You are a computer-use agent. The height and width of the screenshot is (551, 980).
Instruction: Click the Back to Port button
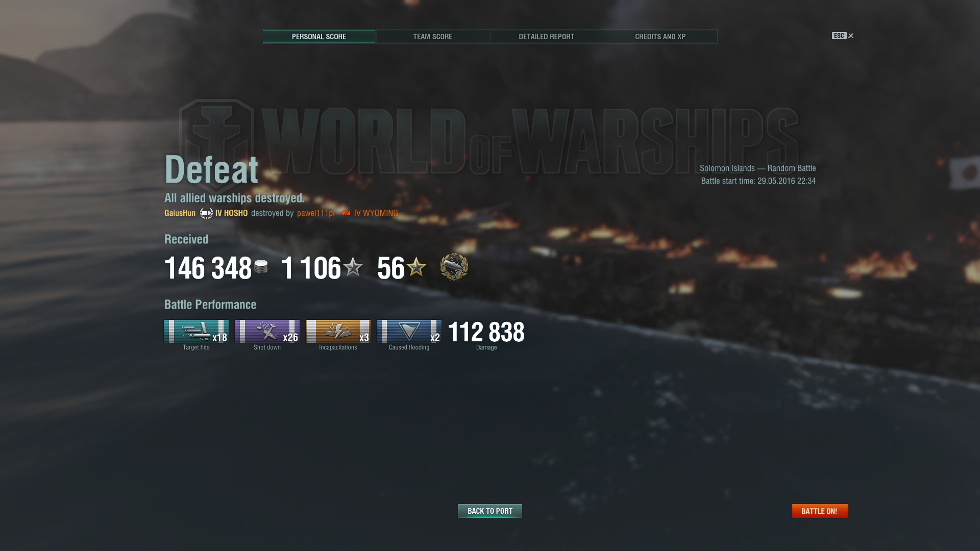490,511
